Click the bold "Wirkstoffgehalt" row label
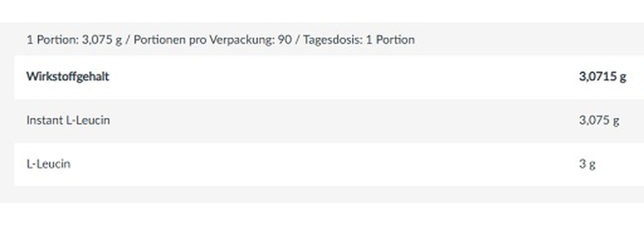The width and height of the screenshot is (644, 225). (68, 76)
